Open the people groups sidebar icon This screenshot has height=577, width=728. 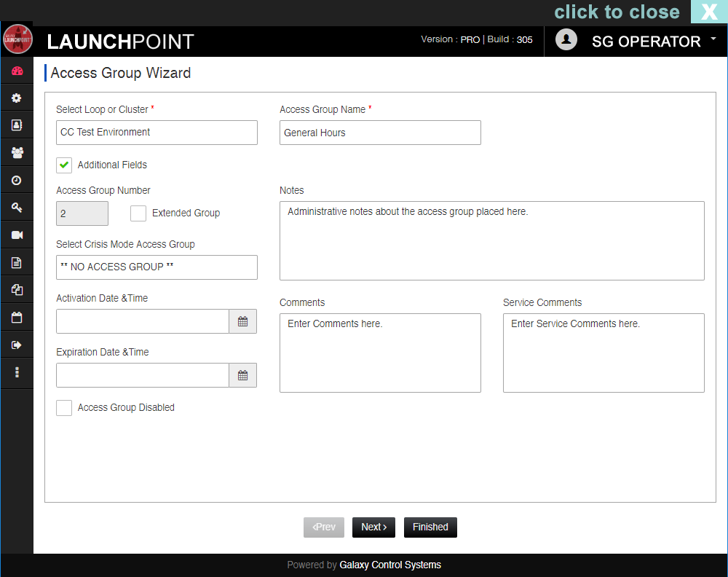(x=16, y=152)
